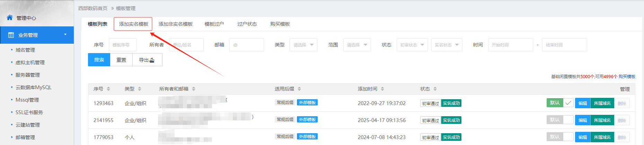
Task: Focus the 单位/姓名 owner field
Action: pyautogui.click(x=186, y=45)
